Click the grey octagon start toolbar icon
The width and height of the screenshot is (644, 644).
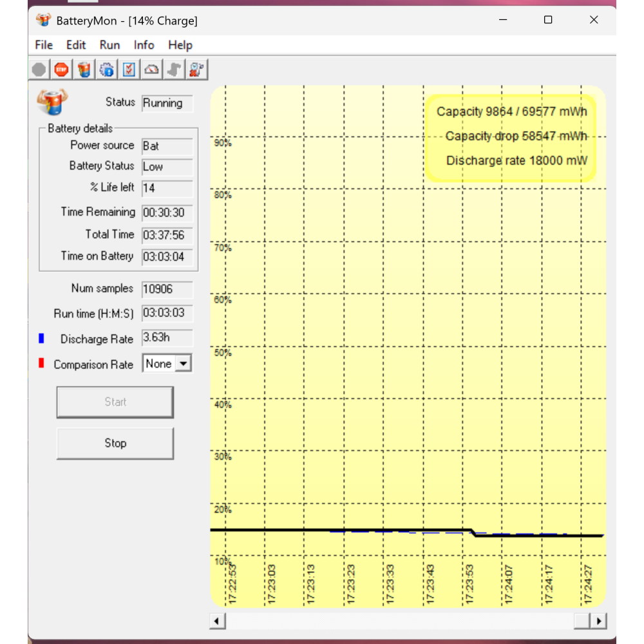[x=39, y=70]
